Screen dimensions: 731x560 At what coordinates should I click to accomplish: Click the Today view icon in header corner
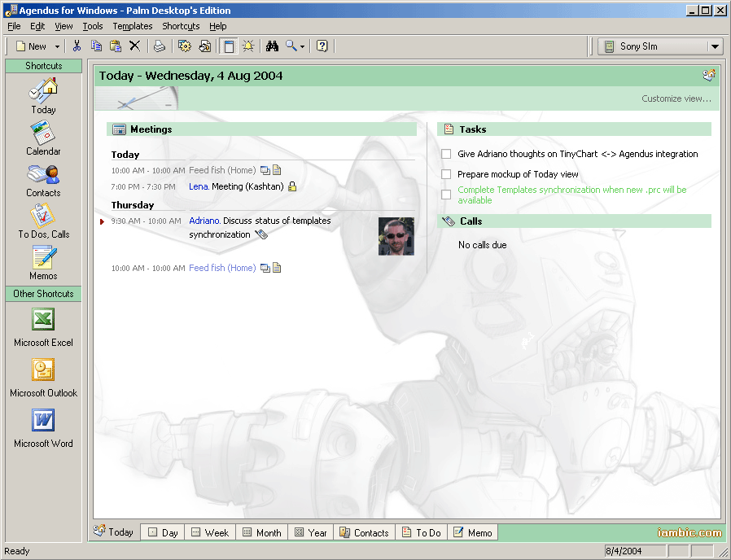pyautogui.click(x=709, y=75)
